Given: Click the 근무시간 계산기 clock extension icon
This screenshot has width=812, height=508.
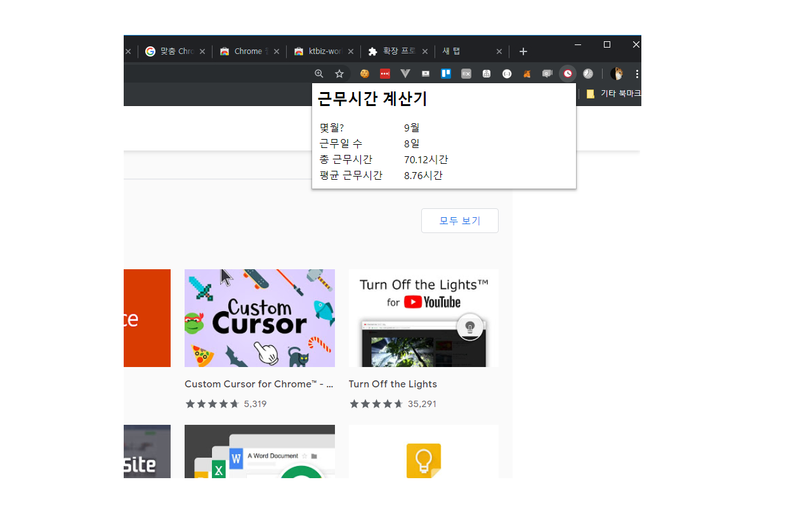Looking at the screenshot, I should (567, 73).
